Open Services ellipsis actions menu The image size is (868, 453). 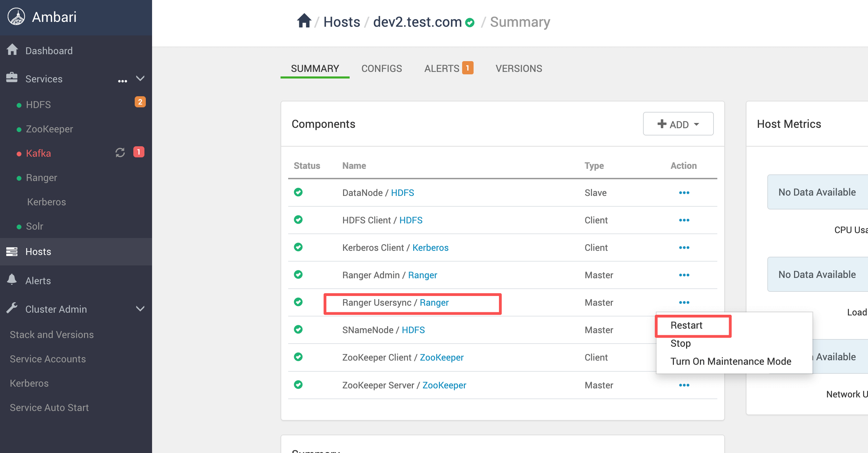pos(122,81)
